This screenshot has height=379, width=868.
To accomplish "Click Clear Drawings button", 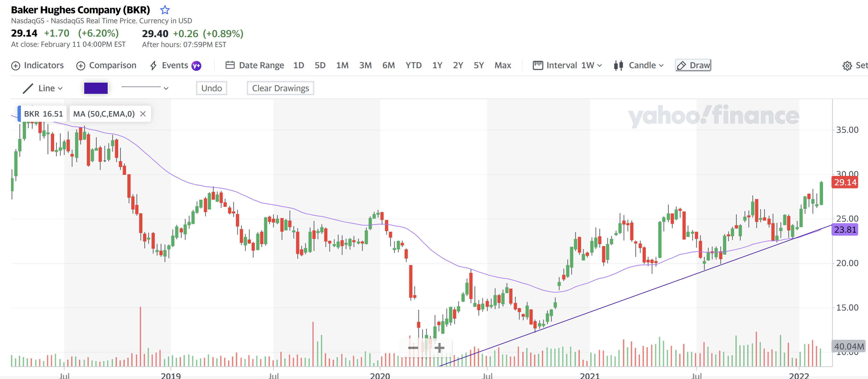I will coord(280,88).
